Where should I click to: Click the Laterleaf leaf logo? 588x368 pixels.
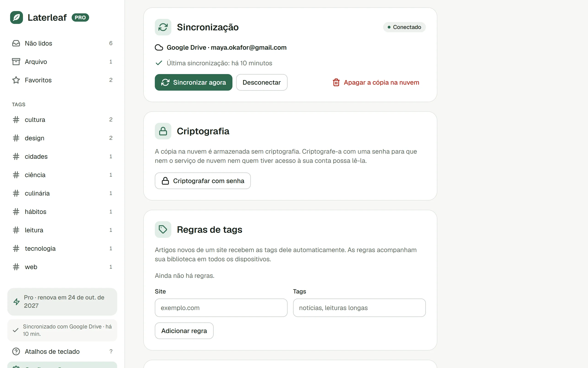[x=17, y=17]
